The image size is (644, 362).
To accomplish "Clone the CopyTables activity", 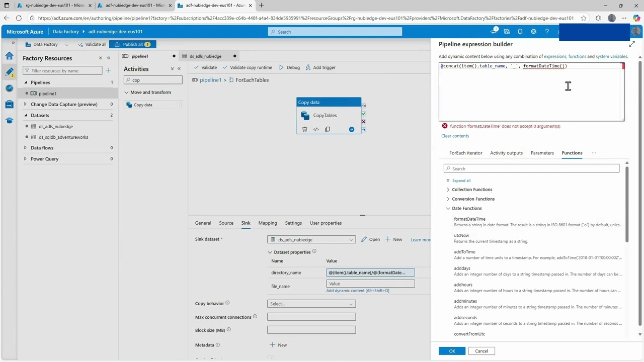I will pos(328,129).
